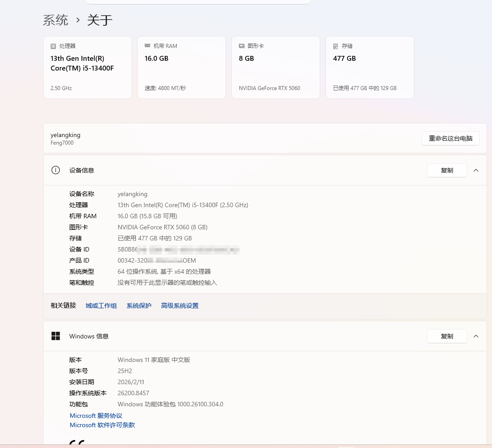
Task: Click 重命名这台电脑 button
Action: tap(451, 138)
